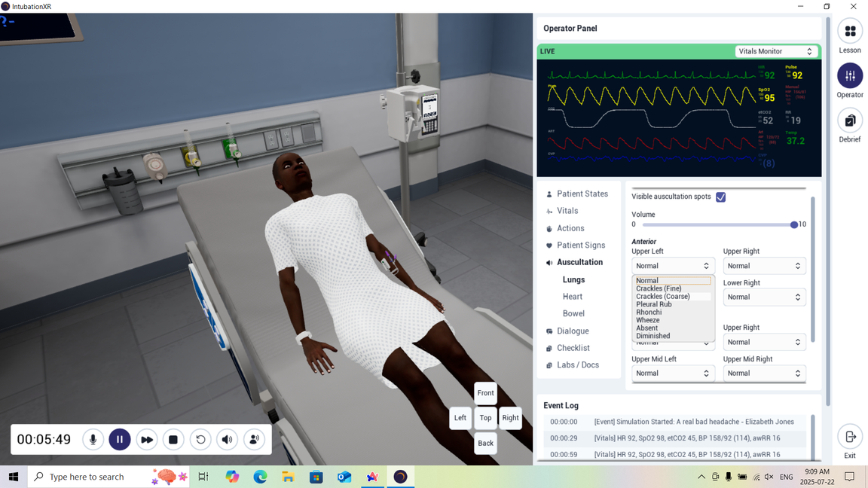This screenshot has width=868, height=488.
Task: Switch camera to Left view
Action: tap(460, 418)
